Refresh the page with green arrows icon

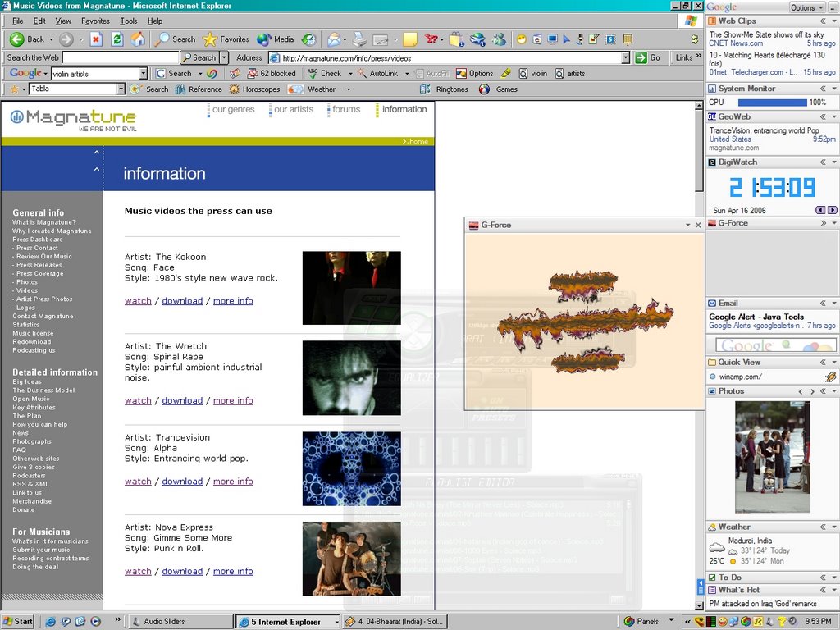[116, 39]
